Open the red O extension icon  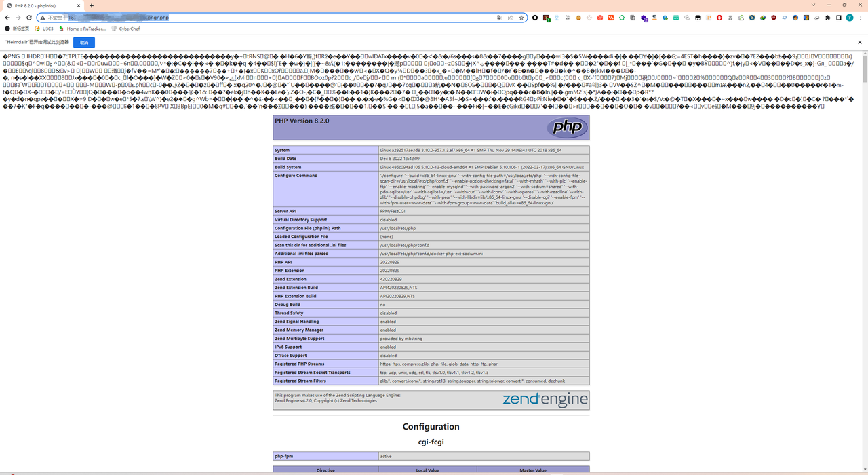[719, 18]
